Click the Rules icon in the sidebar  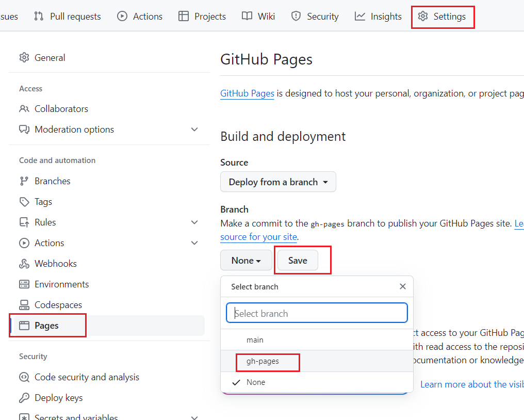pyautogui.click(x=24, y=222)
